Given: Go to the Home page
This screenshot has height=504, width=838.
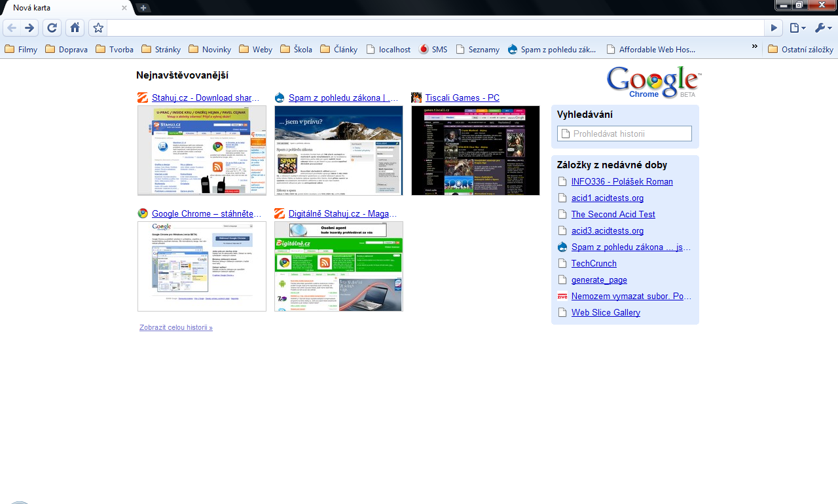Looking at the screenshot, I should (x=75, y=27).
